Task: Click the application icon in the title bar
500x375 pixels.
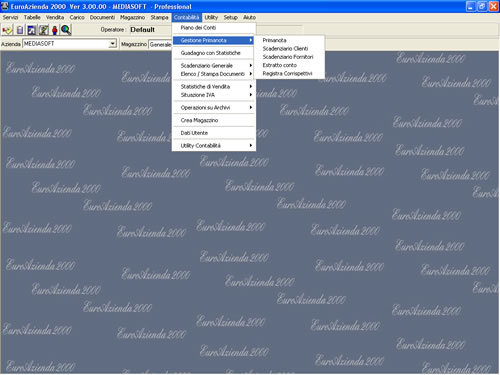Action: tap(5, 6)
